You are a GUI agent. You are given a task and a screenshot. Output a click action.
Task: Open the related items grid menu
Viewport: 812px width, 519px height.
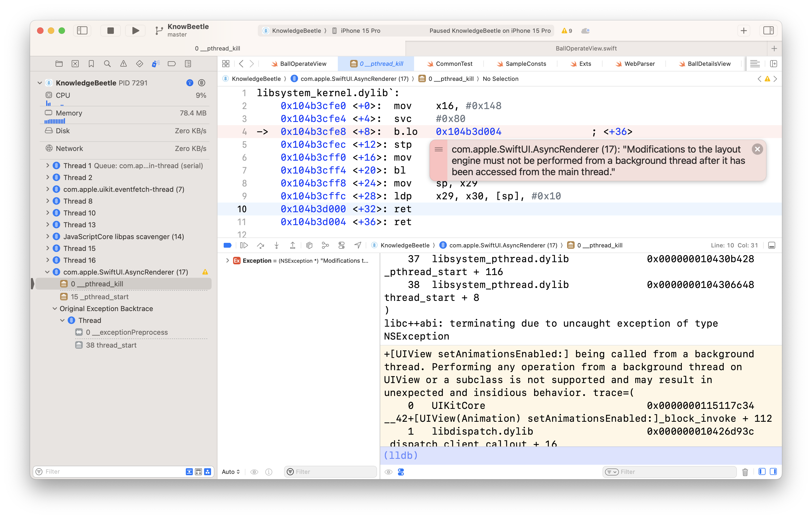[226, 63]
